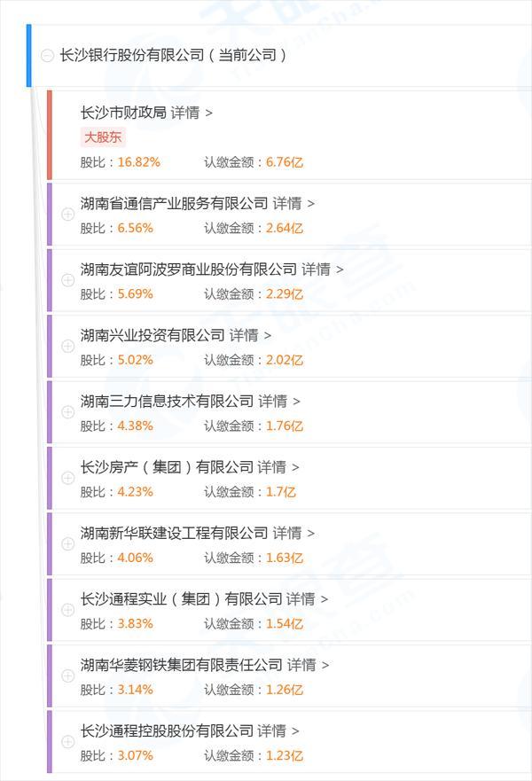This screenshot has height=781, width=532.
Task: Select share ratio value 3.83%
Action: tap(136, 624)
